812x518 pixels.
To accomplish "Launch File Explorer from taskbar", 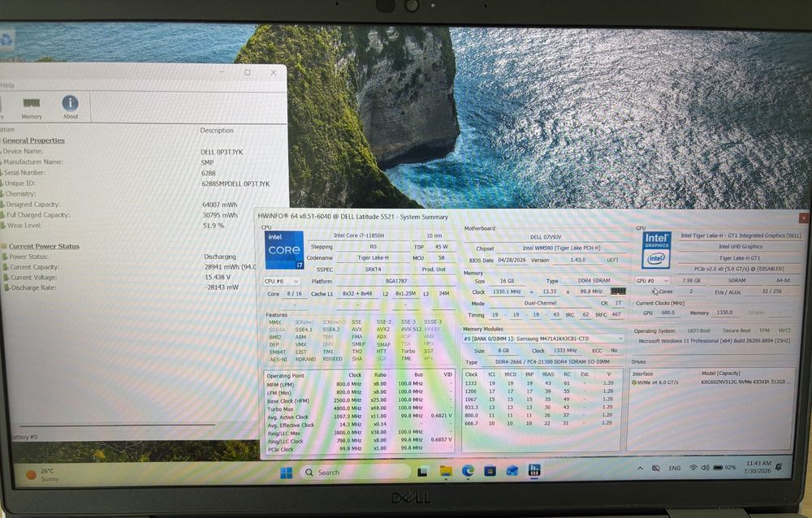I will point(445,471).
